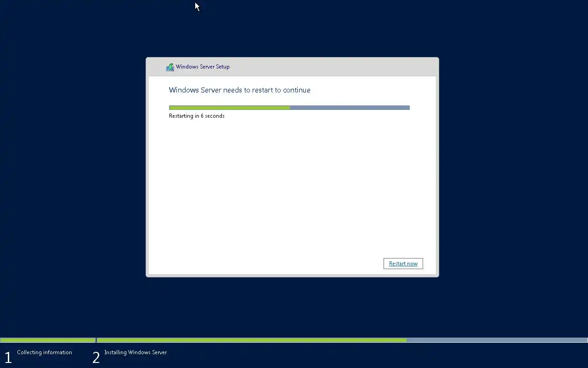Click the Installing Windows Server step label

pos(136,352)
